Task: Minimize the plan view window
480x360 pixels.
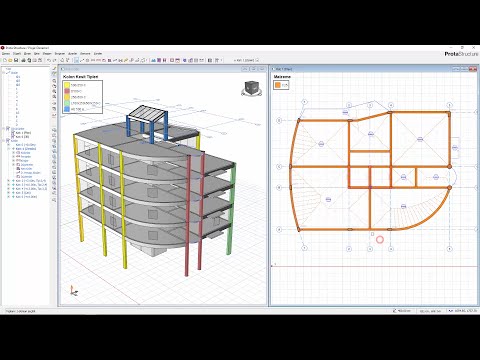Action: [456, 69]
